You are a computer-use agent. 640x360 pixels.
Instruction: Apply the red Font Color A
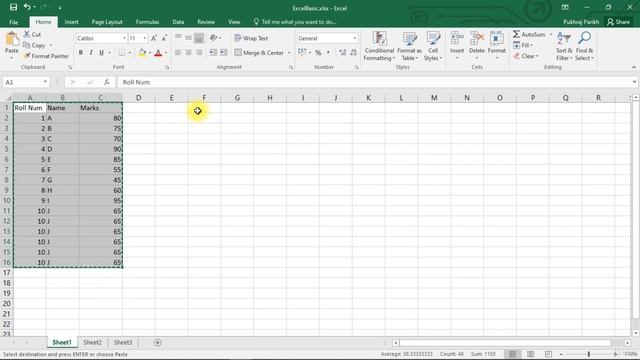tap(158, 53)
